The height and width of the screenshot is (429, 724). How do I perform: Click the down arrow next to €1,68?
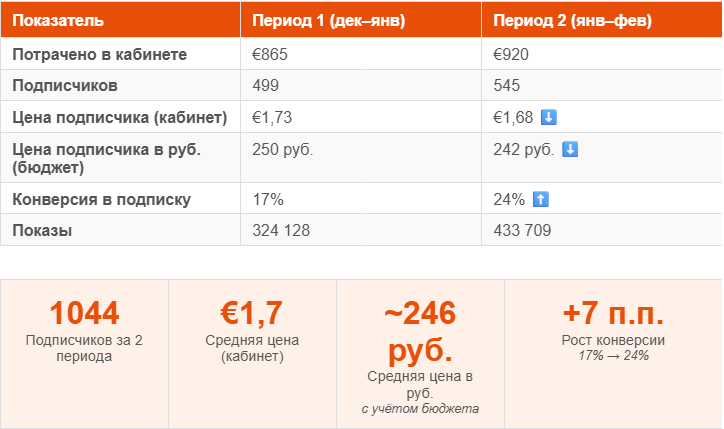click(x=548, y=118)
